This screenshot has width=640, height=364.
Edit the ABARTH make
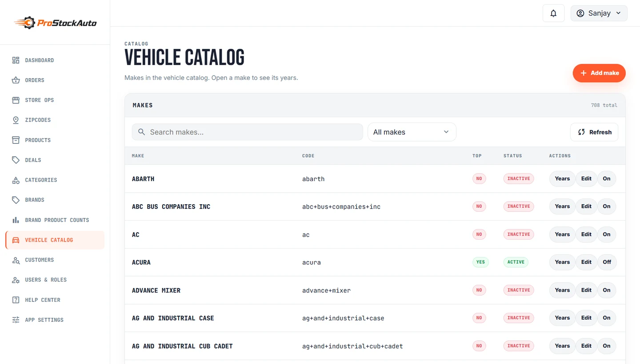(586, 179)
